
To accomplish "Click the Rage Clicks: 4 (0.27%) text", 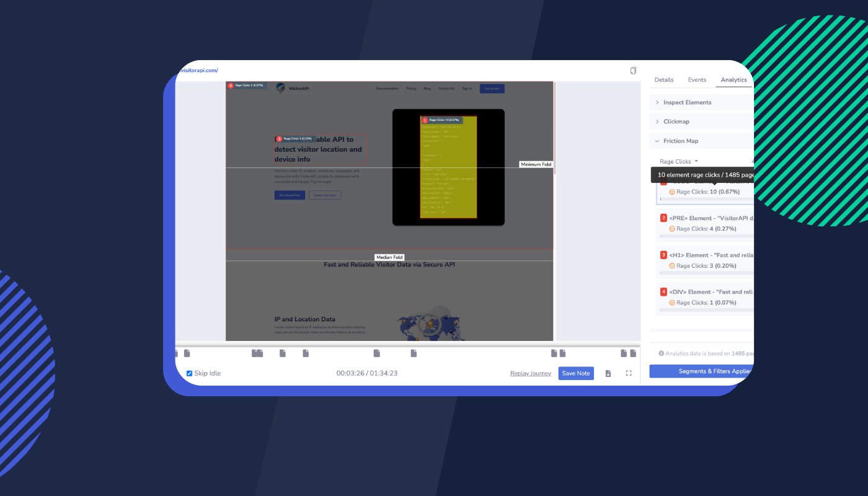I will click(707, 229).
